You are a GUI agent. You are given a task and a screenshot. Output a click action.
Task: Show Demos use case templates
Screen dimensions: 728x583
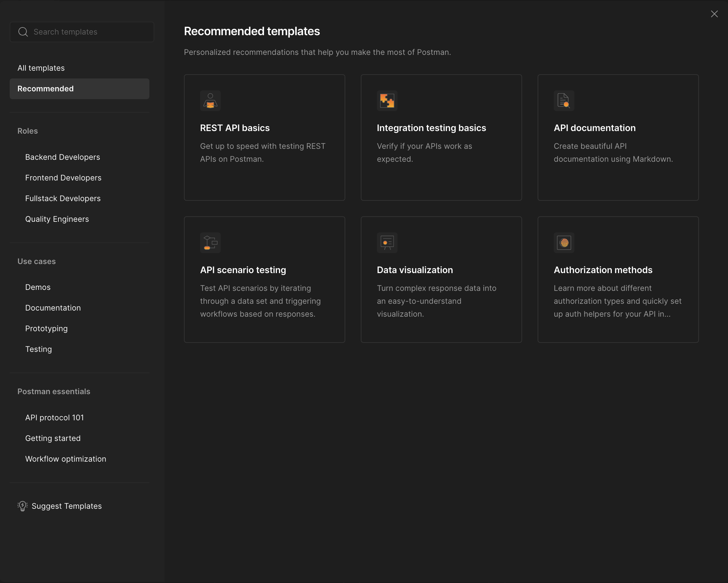pyautogui.click(x=38, y=287)
